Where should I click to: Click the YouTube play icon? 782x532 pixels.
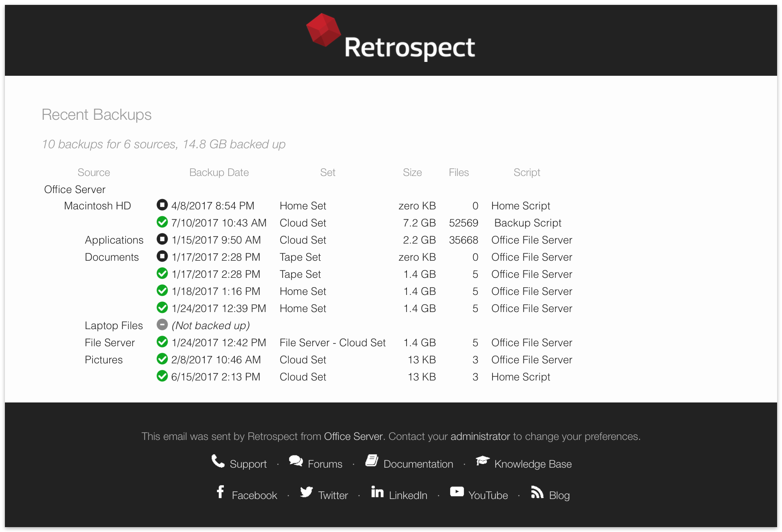[457, 492]
